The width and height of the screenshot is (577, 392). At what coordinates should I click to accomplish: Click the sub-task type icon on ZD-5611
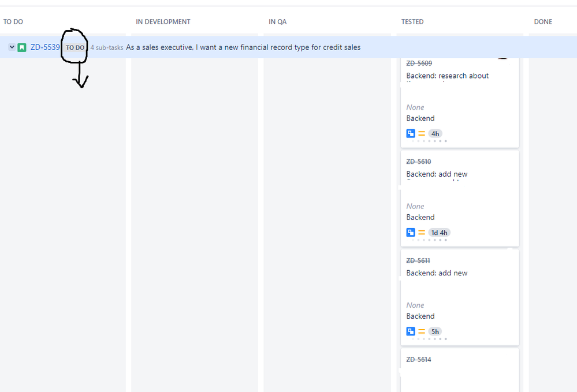(x=411, y=331)
